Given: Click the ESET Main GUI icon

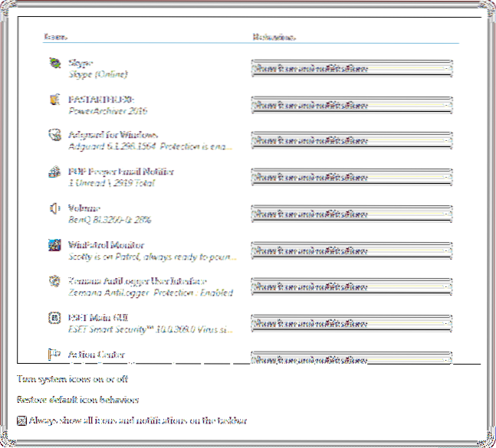Looking at the screenshot, I should pyautogui.click(x=54, y=318).
